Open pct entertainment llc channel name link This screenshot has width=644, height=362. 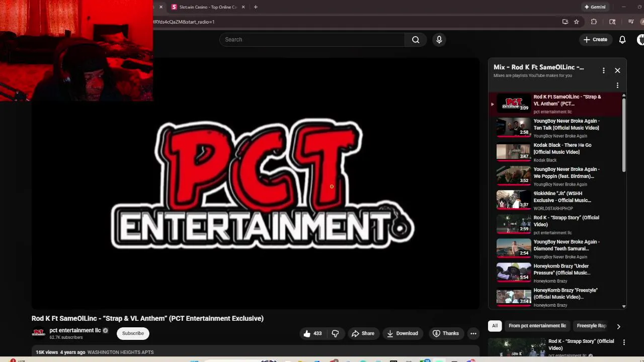tap(75, 330)
